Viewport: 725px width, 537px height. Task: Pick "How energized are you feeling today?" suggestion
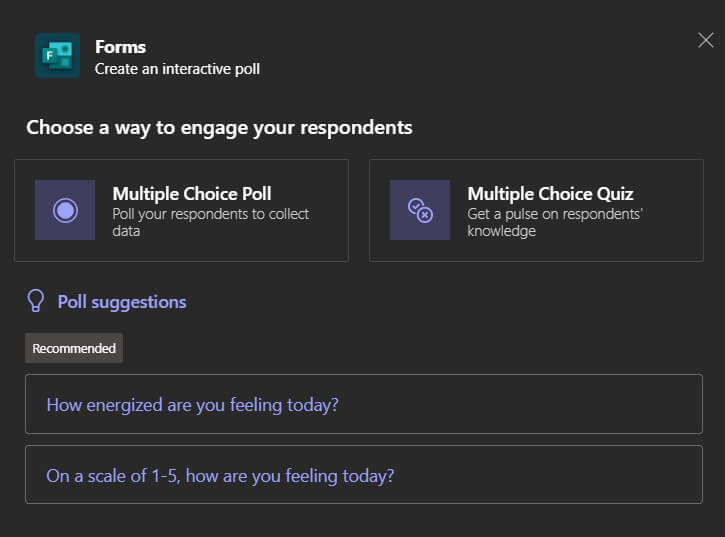pyautogui.click(x=193, y=404)
